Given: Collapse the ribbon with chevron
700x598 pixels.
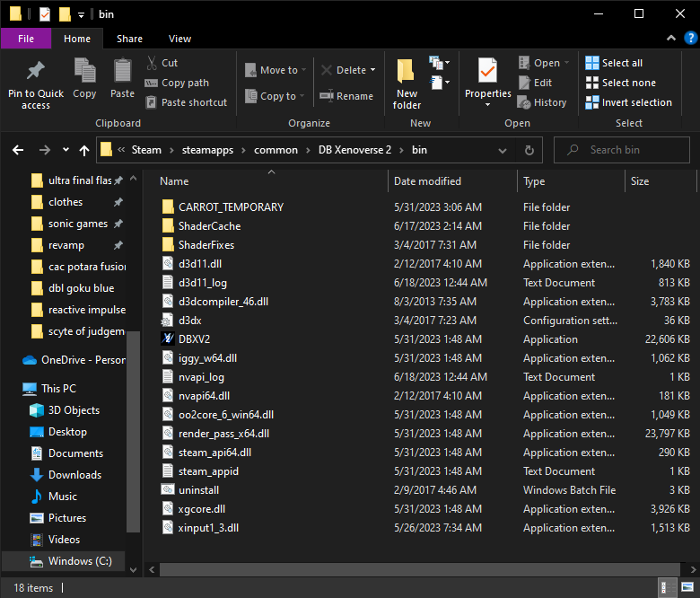Looking at the screenshot, I should (x=671, y=39).
